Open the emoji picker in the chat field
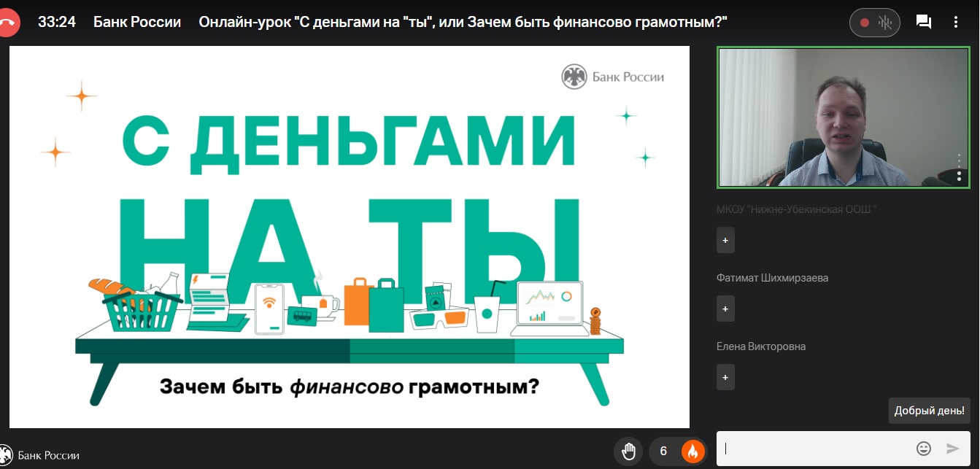The image size is (980, 469). (924, 449)
